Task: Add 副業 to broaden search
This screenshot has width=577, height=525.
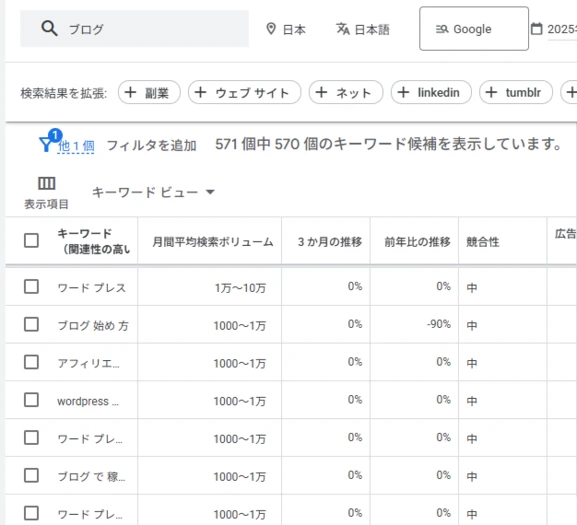Action: coord(149,92)
